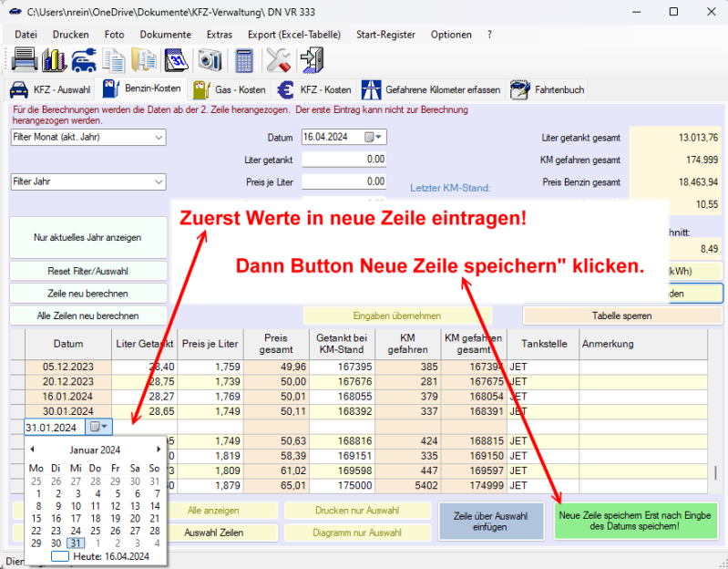Select day 15 in January calendar
This screenshot has height=569, width=728.
tap(36, 518)
